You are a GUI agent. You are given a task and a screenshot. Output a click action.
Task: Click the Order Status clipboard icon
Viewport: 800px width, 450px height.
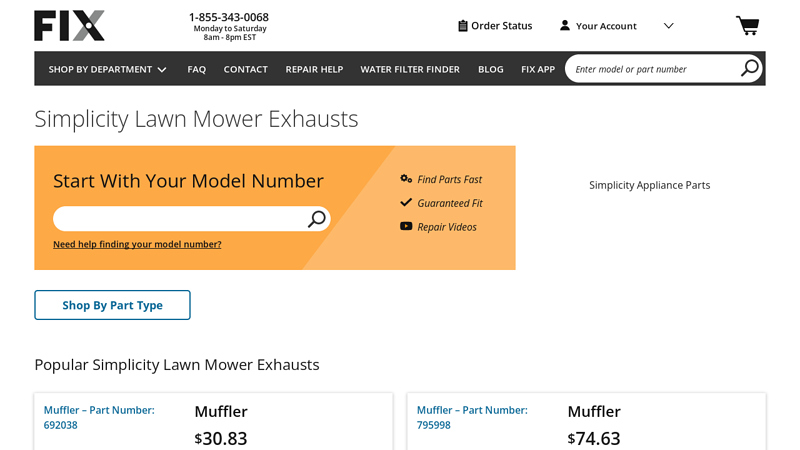coord(463,26)
